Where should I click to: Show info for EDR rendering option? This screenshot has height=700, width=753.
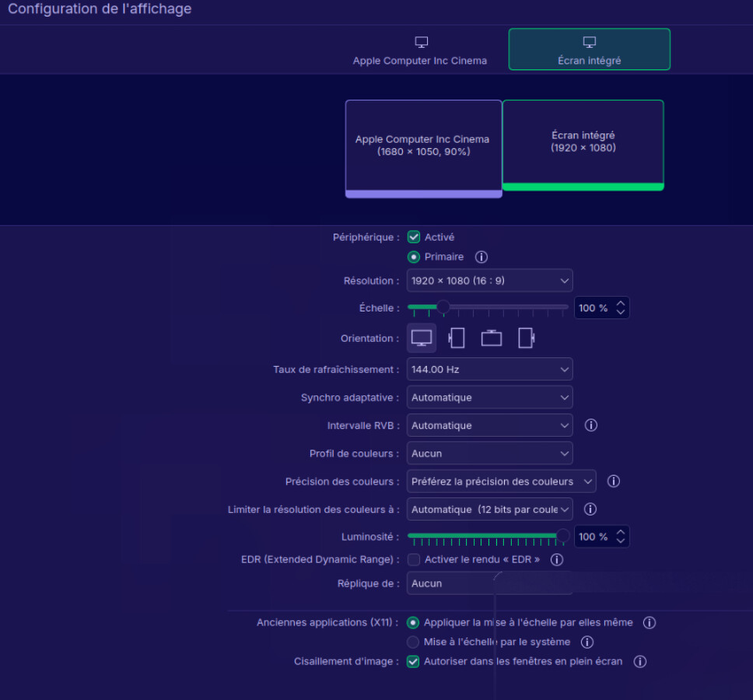(556, 559)
